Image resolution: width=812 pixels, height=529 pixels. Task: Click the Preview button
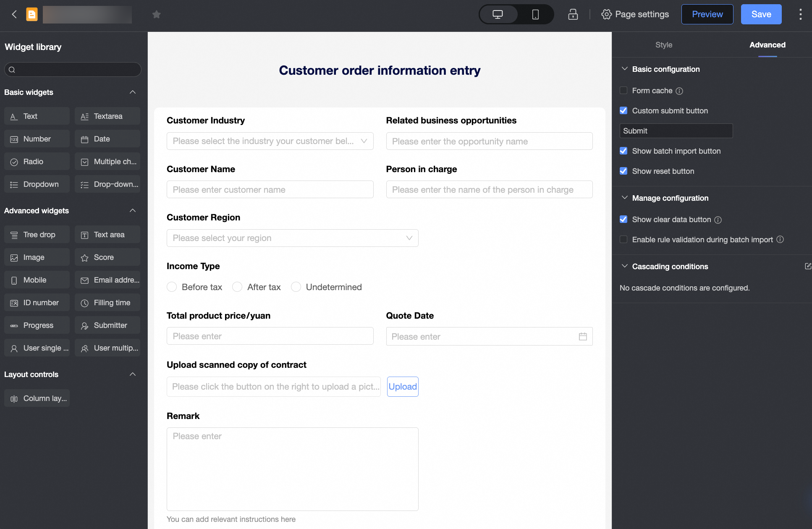click(707, 15)
